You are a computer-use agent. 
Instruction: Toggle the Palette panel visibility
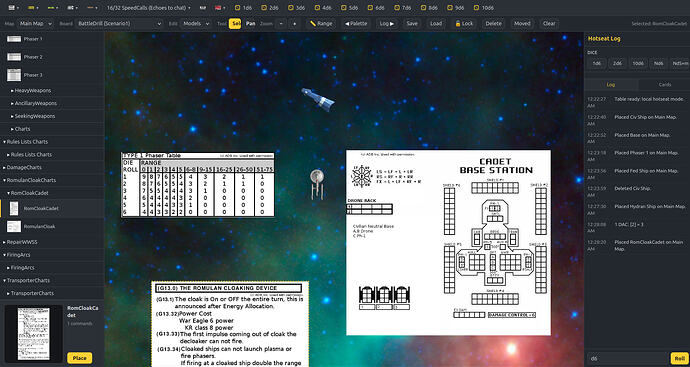click(356, 23)
